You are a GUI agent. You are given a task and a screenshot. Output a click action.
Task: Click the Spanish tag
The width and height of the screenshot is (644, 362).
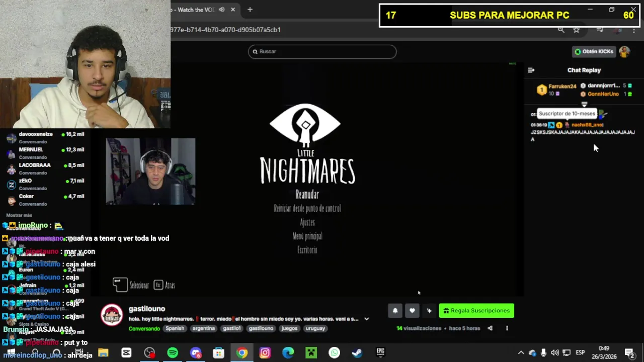tap(175, 328)
